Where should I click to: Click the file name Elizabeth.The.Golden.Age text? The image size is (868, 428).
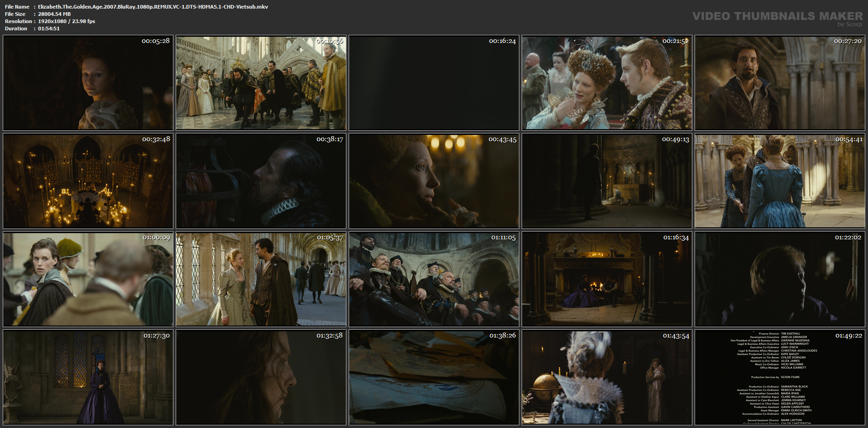153,7
